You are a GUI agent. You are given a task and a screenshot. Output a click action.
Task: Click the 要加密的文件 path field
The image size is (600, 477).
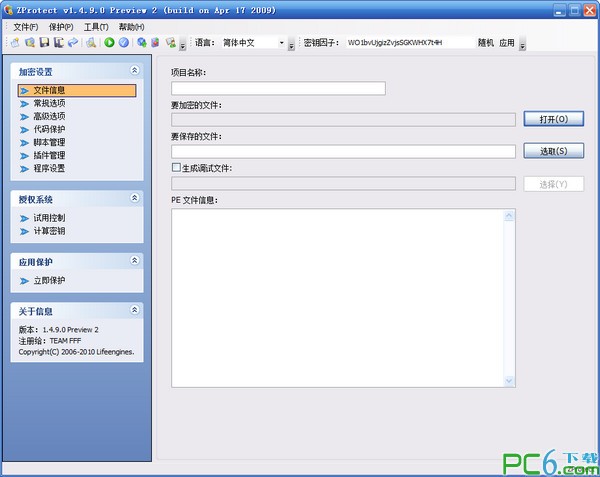pyautogui.click(x=343, y=120)
